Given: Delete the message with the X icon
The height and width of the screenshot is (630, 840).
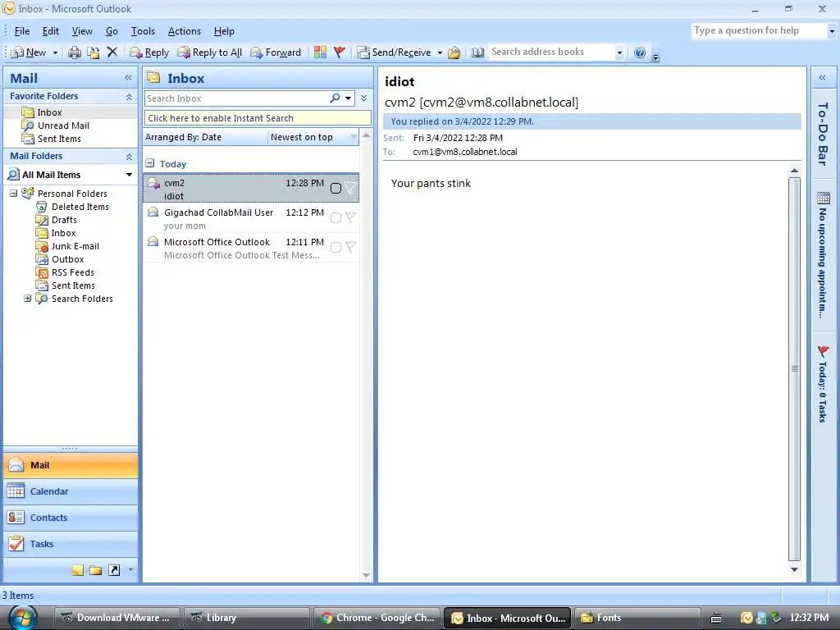Looking at the screenshot, I should click(112, 52).
